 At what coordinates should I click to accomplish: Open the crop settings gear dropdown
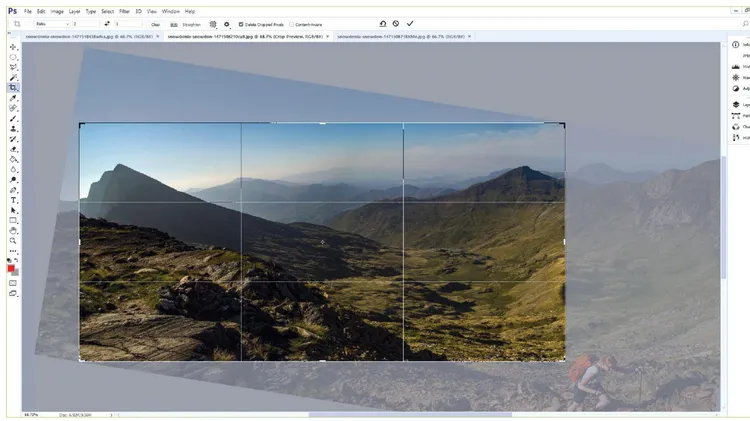tap(227, 24)
